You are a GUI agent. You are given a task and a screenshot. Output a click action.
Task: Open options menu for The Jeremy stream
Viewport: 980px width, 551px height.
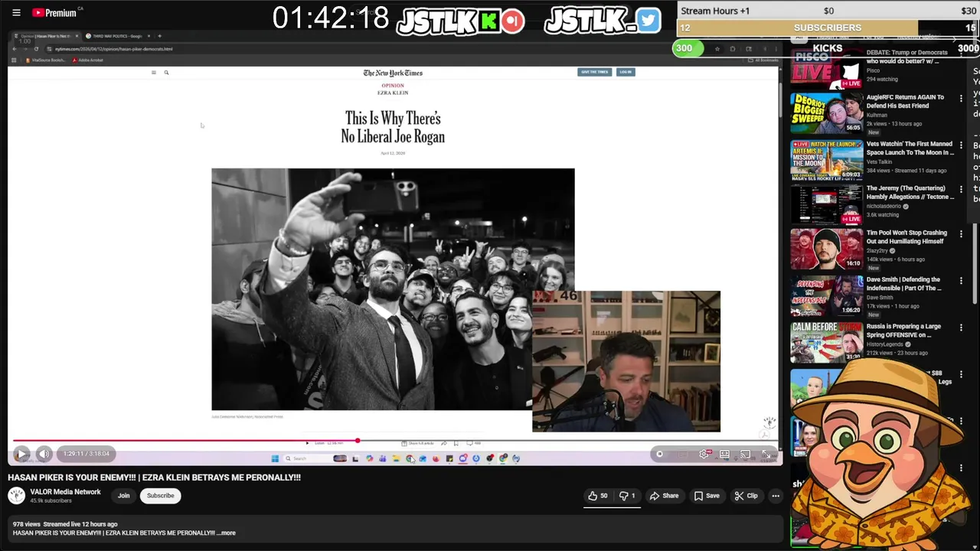pos(961,189)
